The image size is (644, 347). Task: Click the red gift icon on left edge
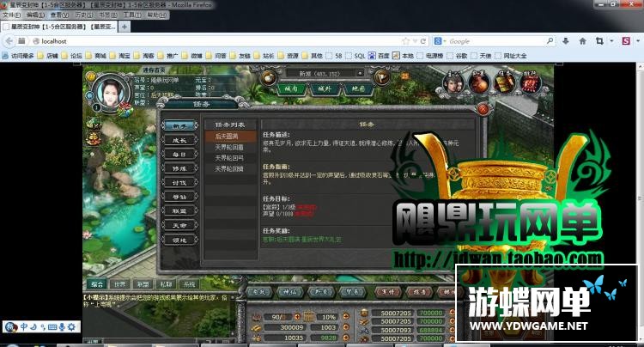pyautogui.click(x=94, y=138)
